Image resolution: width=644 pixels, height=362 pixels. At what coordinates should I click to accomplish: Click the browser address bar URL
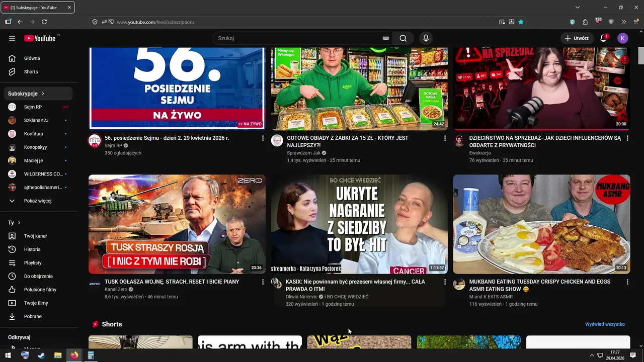(155, 22)
